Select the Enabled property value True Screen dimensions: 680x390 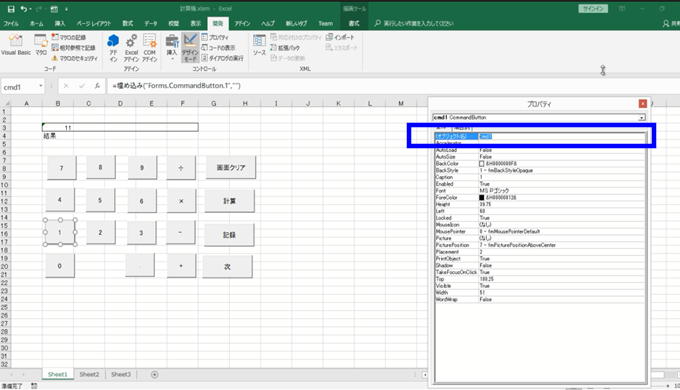tap(484, 184)
